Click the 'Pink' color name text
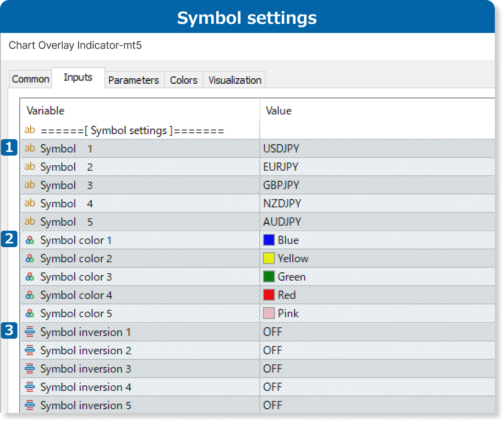The height and width of the screenshot is (422, 504). pos(288,314)
